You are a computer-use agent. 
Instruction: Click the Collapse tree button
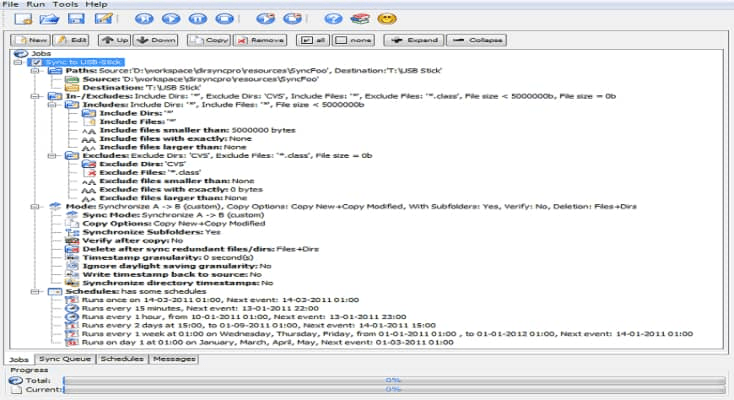(477, 40)
